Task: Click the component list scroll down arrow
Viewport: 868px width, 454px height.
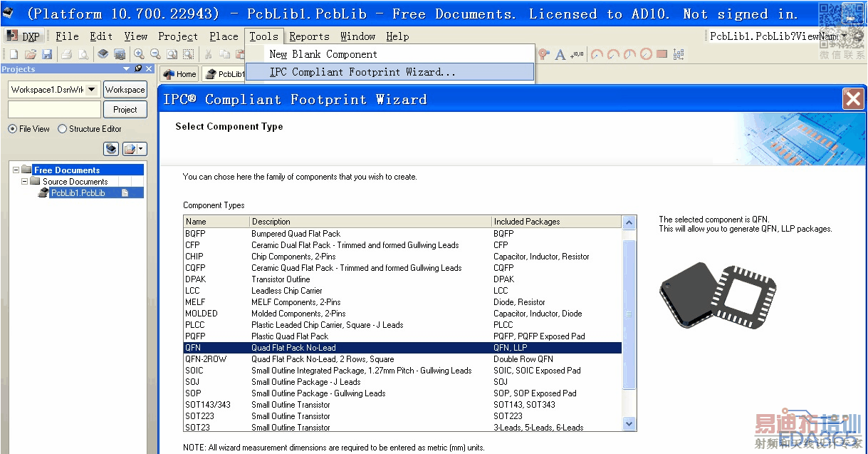Action: tap(629, 424)
